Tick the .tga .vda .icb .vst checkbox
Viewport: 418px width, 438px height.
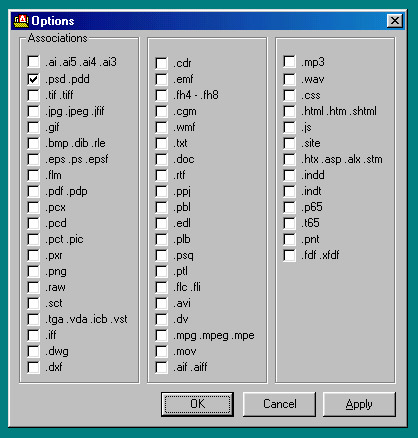[x=33, y=319]
